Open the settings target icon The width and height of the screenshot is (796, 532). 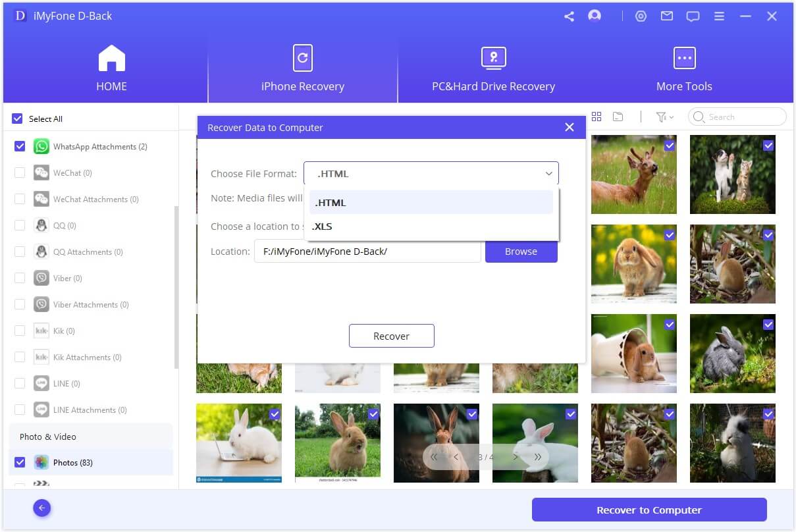tap(641, 16)
